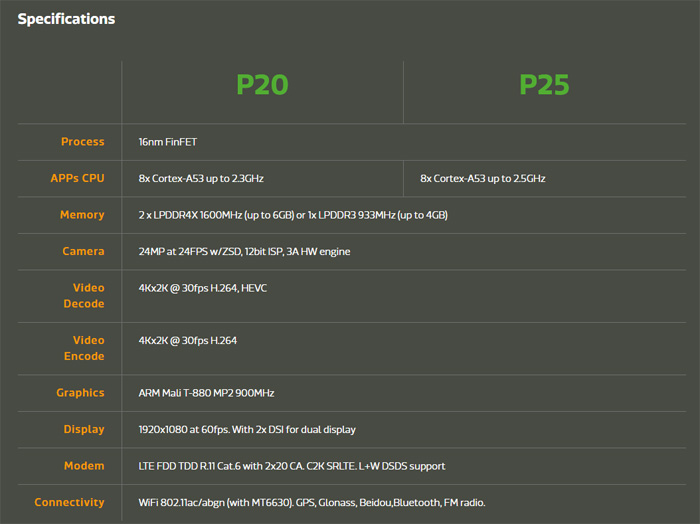The image size is (700, 524).
Task: Click the LPDDR4X memory specification text
Action: tap(293, 215)
